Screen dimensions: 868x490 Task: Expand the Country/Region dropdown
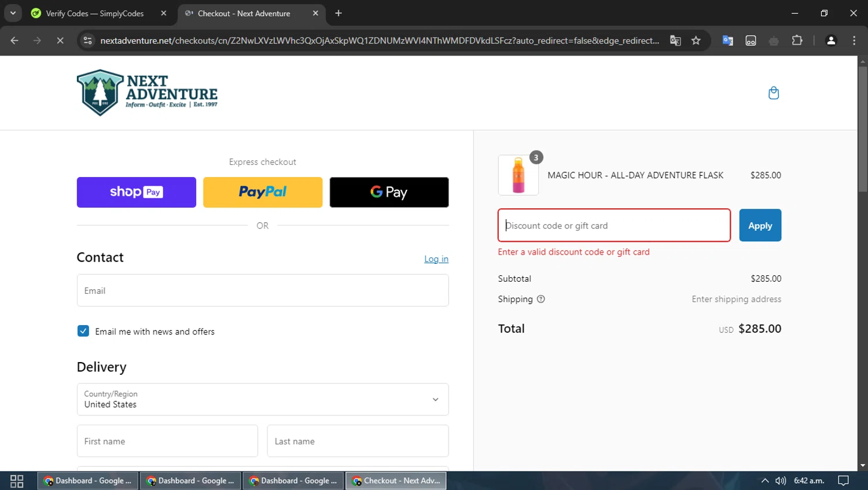[263, 399]
